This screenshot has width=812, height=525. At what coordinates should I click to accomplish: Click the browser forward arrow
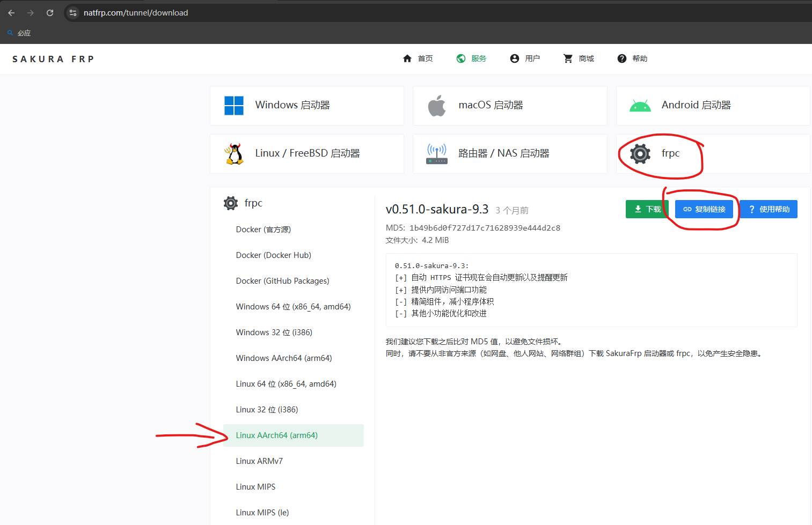(x=31, y=13)
